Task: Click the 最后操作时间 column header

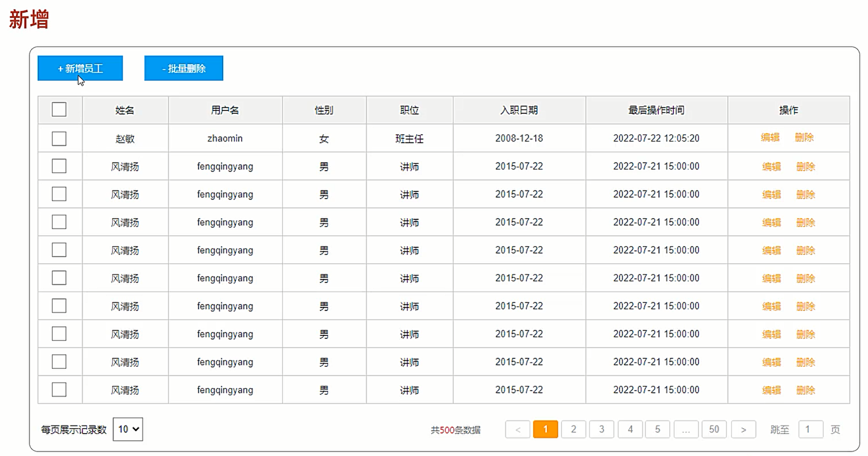Action: pyautogui.click(x=656, y=110)
